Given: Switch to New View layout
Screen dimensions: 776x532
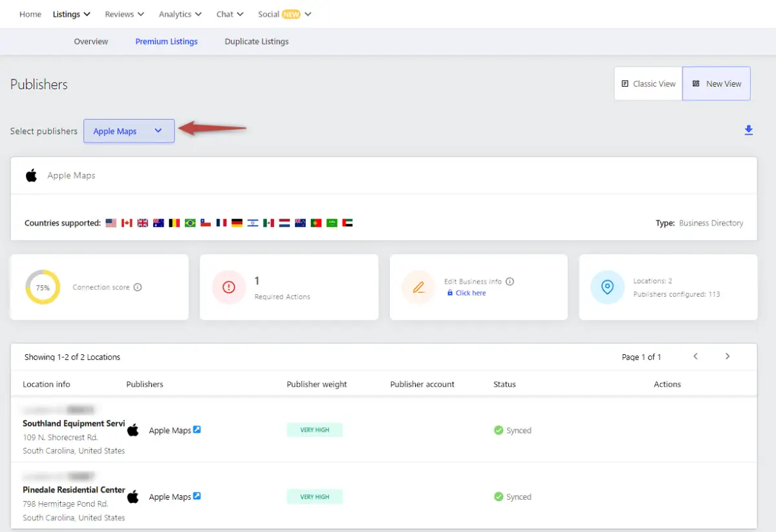Looking at the screenshot, I should click(x=717, y=84).
